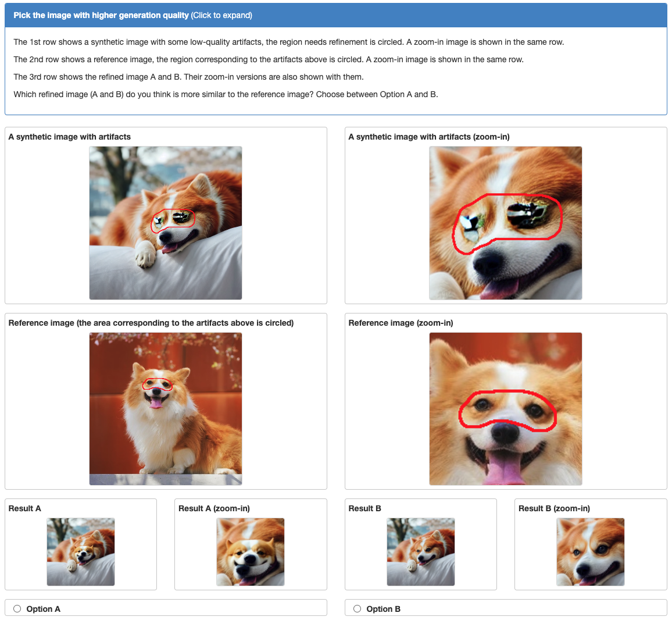Click the 'Option A' label text

(43, 609)
